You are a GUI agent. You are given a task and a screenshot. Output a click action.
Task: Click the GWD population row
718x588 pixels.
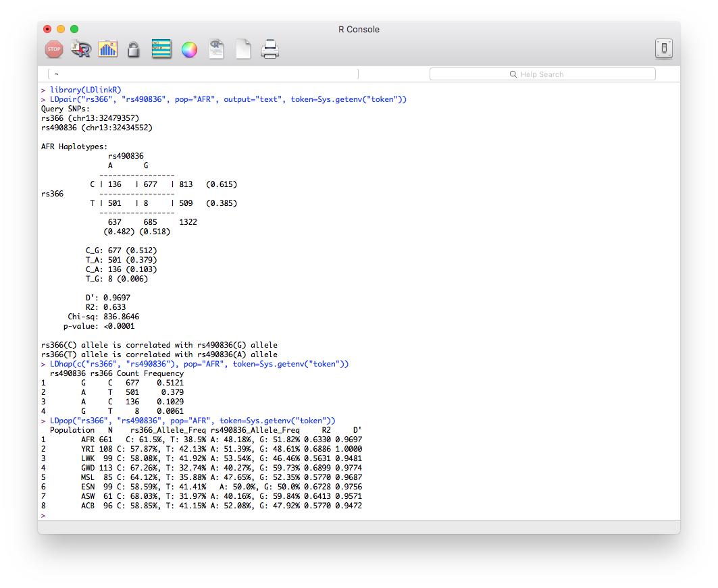click(202, 468)
